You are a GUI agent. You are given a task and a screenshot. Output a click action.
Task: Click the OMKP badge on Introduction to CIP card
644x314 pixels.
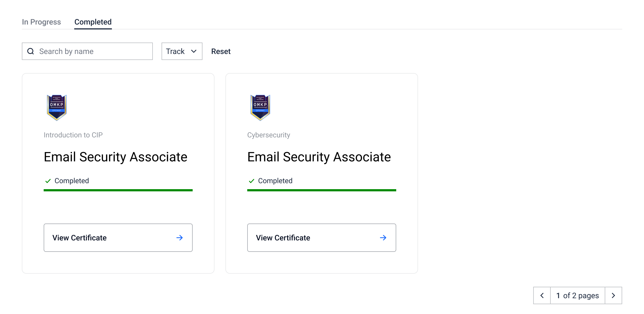(57, 108)
